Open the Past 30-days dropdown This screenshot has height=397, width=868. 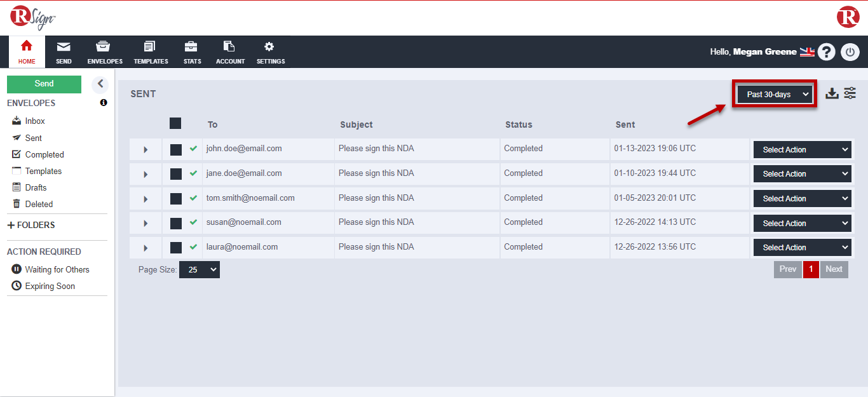click(775, 95)
